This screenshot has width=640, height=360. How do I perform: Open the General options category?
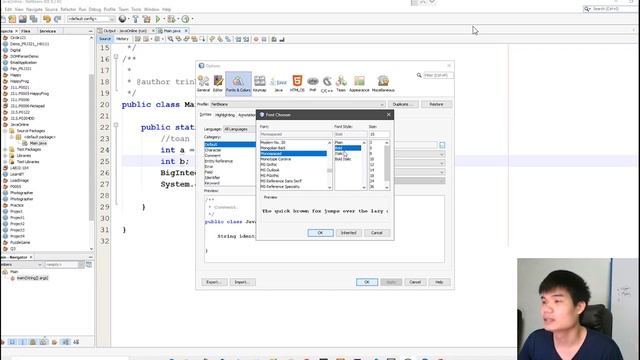(x=203, y=84)
